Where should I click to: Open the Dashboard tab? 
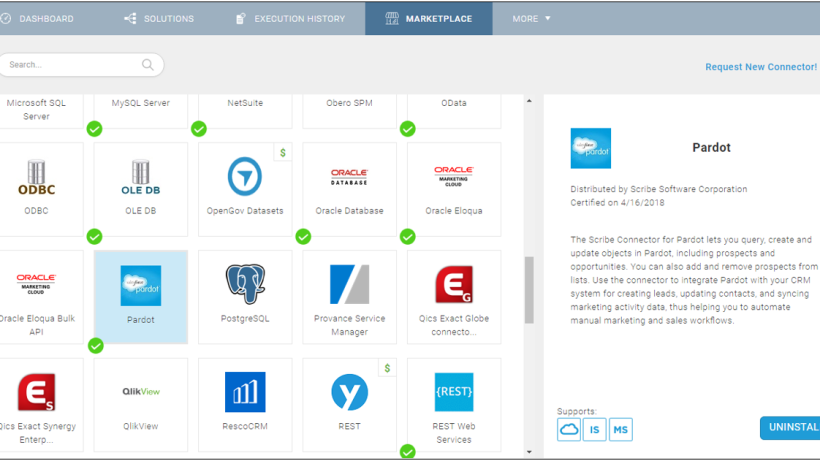[38, 19]
